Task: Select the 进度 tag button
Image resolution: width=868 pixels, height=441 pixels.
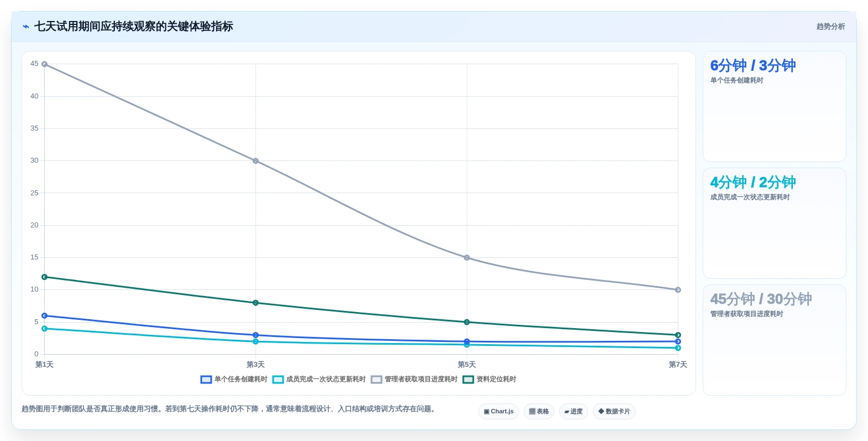Action: (573, 411)
